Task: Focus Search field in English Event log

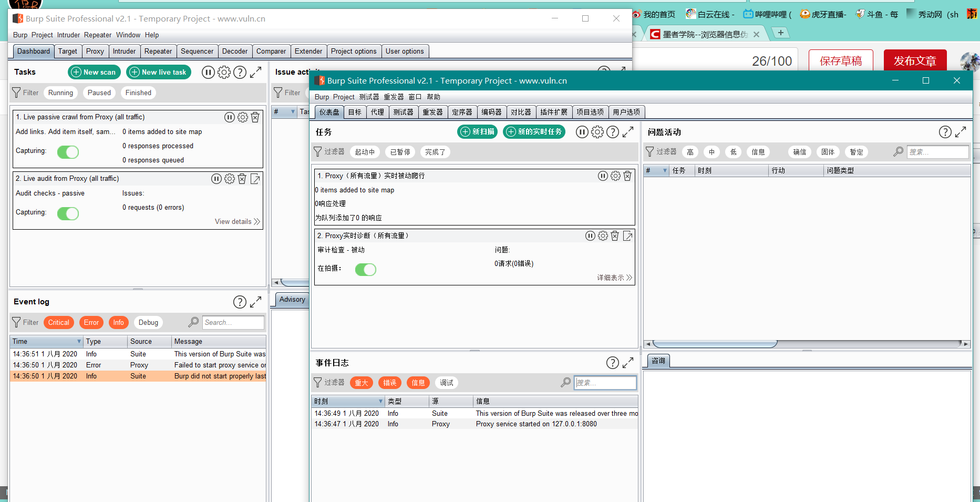Action: click(233, 323)
